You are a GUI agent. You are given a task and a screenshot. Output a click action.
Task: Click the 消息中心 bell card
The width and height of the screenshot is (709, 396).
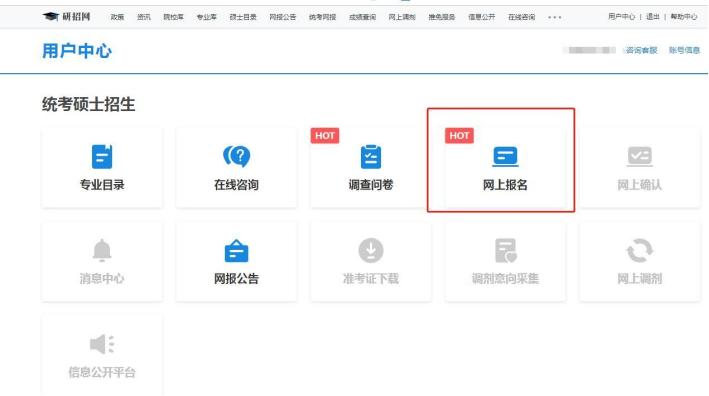[102, 261]
